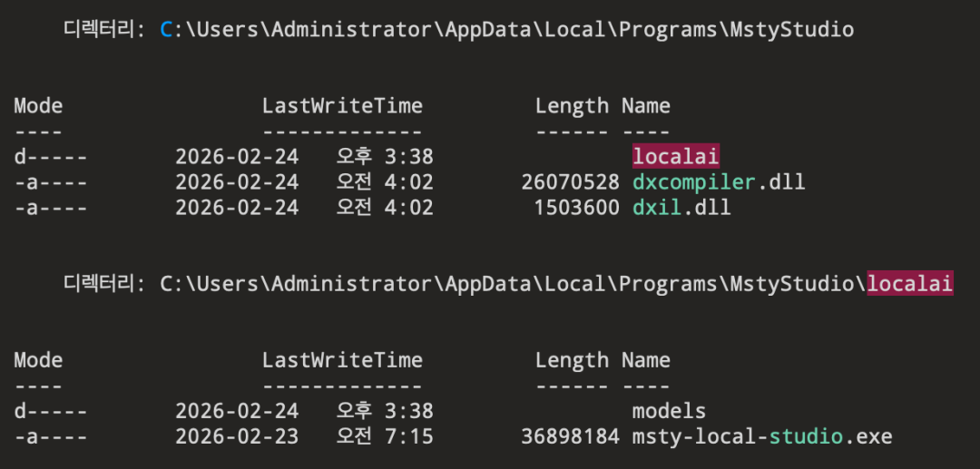Click the first MstyStudio directory path

(507, 29)
